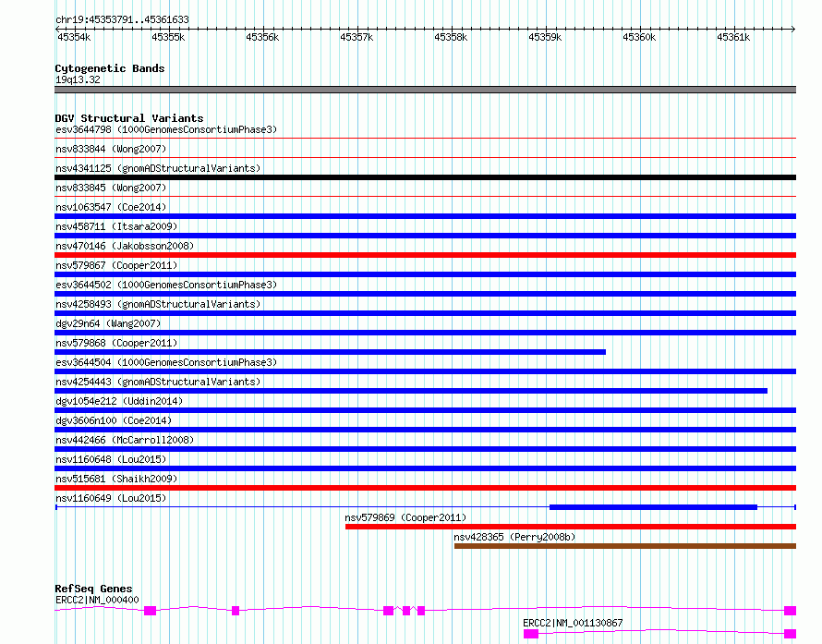Select the nsv4258493 (gnomADStructuralVariants) label
This screenshot has width=822, height=644.
coord(158,304)
